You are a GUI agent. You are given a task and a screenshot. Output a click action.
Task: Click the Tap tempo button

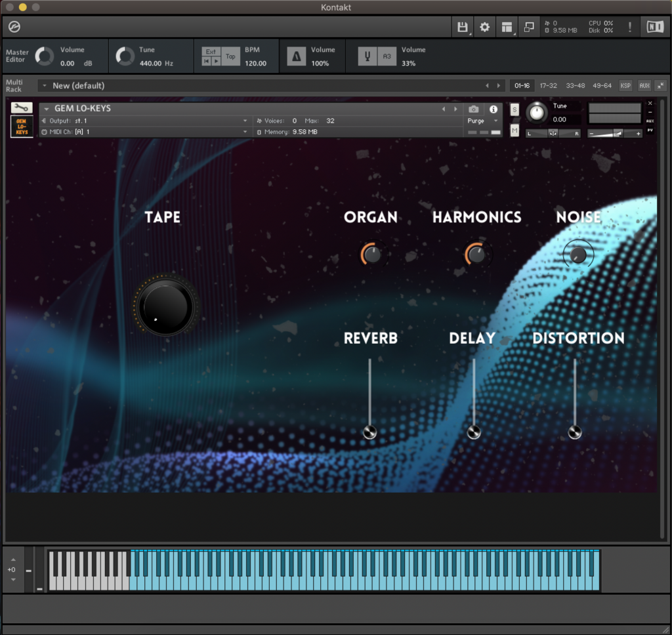(230, 56)
